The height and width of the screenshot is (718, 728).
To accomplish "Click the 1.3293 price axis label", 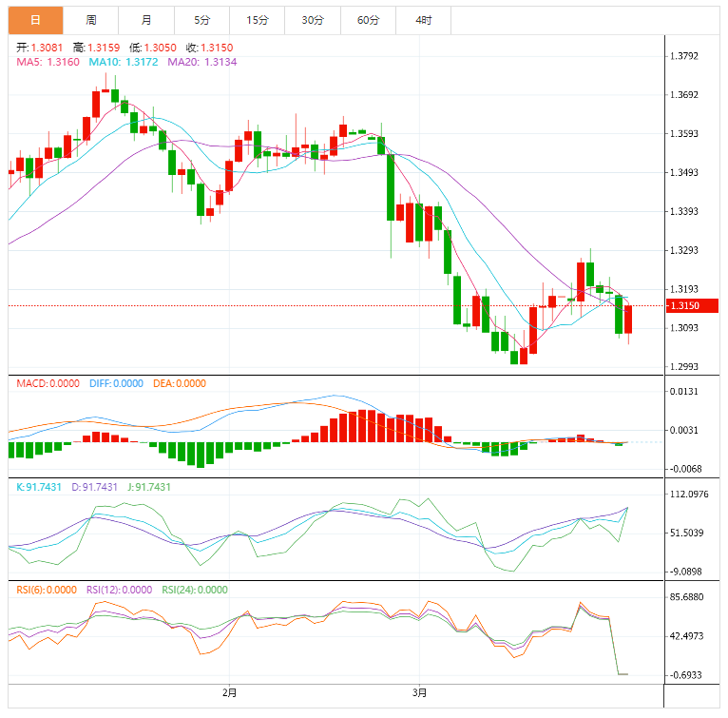I will coord(684,250).
